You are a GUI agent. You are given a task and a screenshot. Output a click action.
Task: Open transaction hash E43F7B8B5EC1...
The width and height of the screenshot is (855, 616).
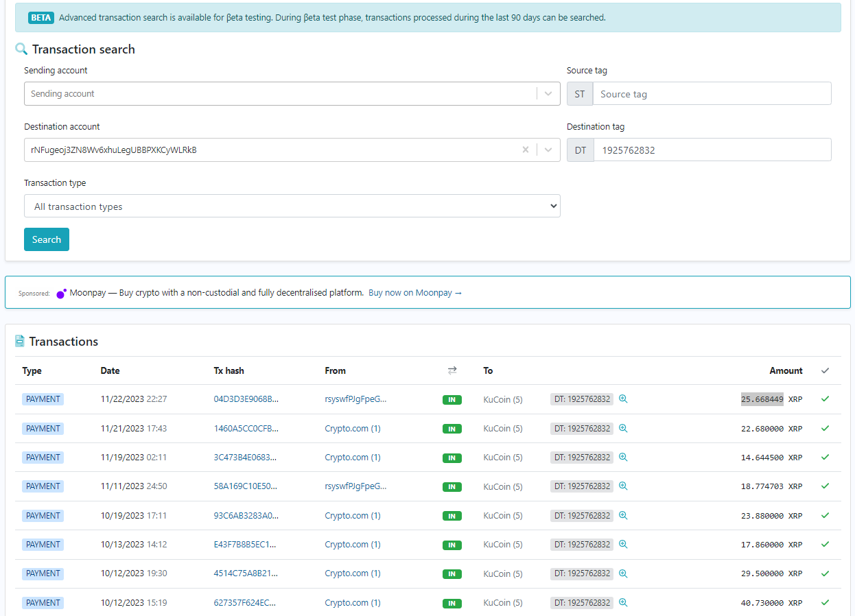(x=246, y=544)
